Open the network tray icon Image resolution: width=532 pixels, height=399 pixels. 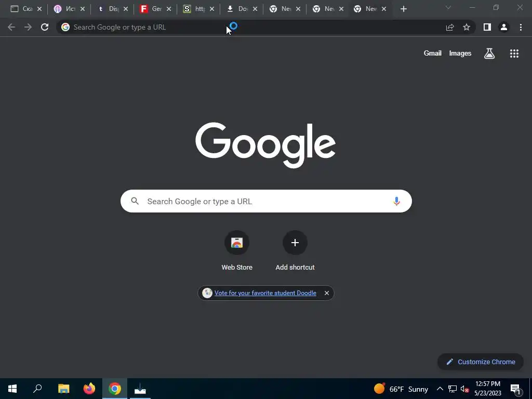click(453, 389)
